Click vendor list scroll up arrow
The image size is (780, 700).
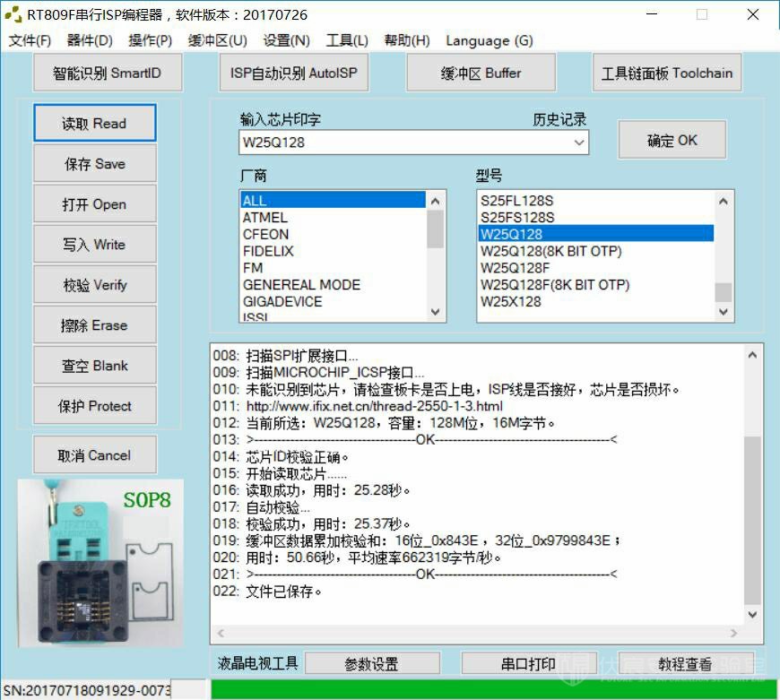[435, 201]
